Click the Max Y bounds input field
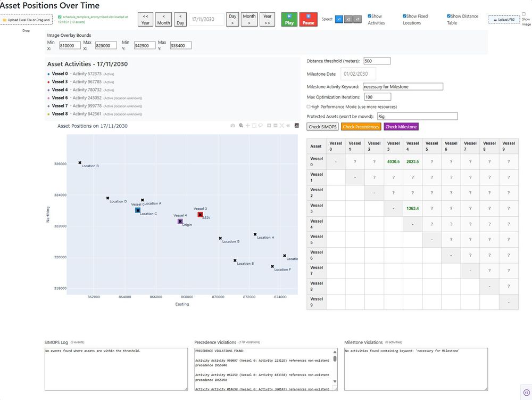Viewport: 532px width, 400px height. 180,45
